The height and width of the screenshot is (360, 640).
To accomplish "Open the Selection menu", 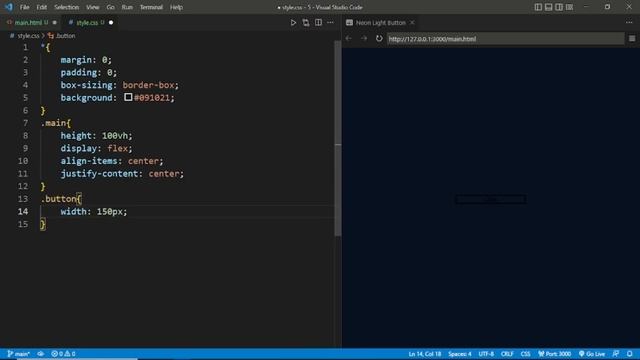I will [x=67, y=7].
